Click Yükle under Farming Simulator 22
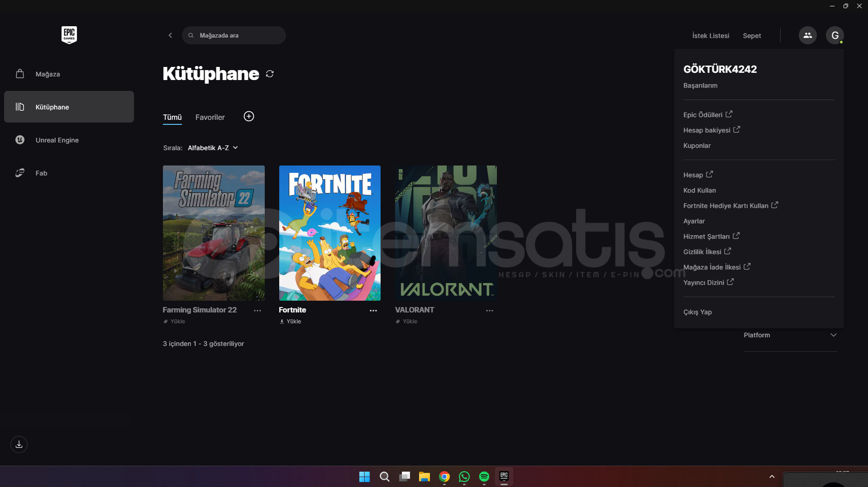The height and width of the screenshot is (487, 868). 174,322
